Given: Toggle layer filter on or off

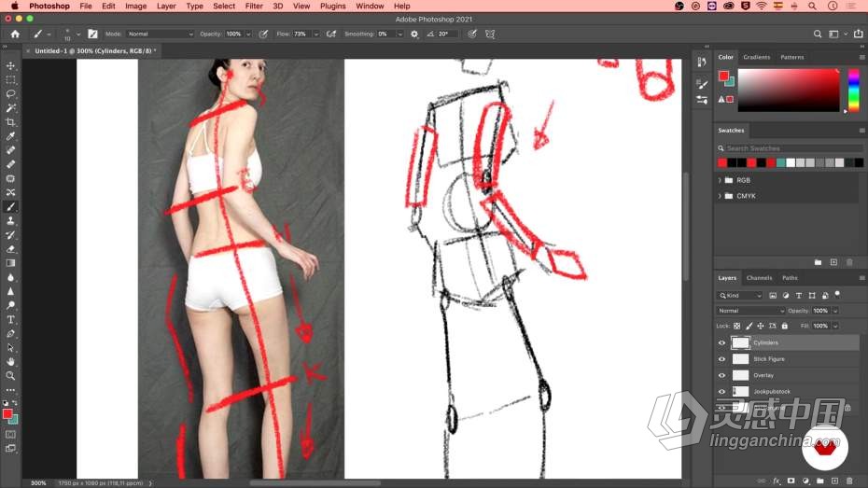Looking at the screenshot, I should point(837,294).
